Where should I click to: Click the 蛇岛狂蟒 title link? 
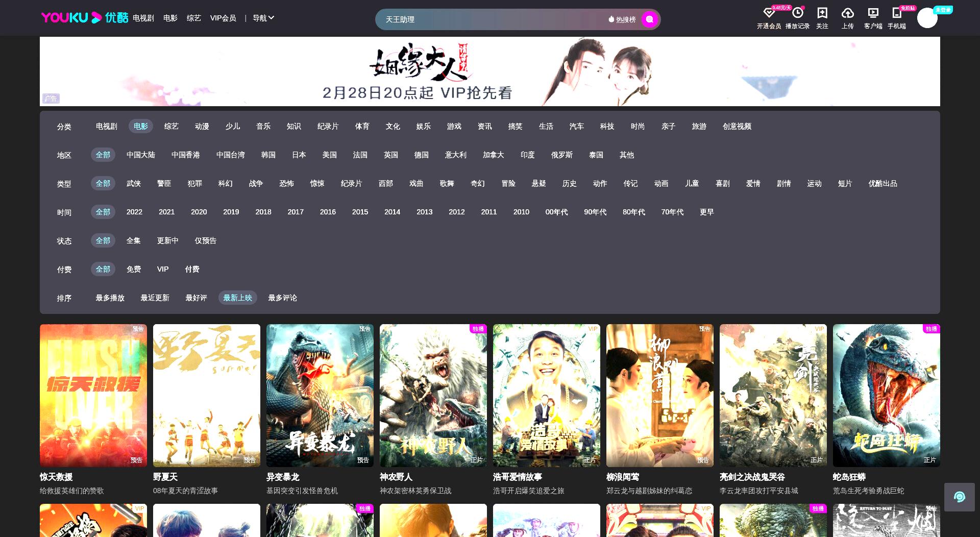tap(849, 477)
